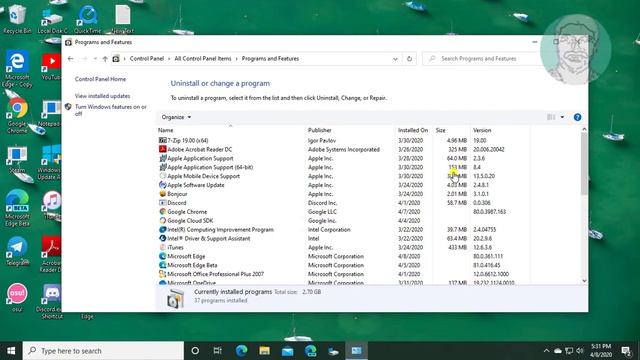Image resolution: width=640 pixels, height=360 pixels.
Task: Select the Apple Application Support (64-bit) row
Action: pos(344,167)
